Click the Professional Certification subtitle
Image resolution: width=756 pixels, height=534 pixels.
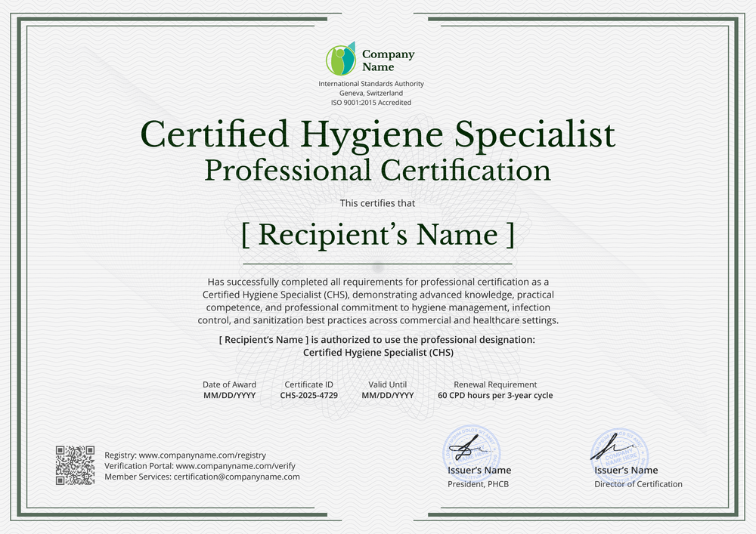click(378, 169)
